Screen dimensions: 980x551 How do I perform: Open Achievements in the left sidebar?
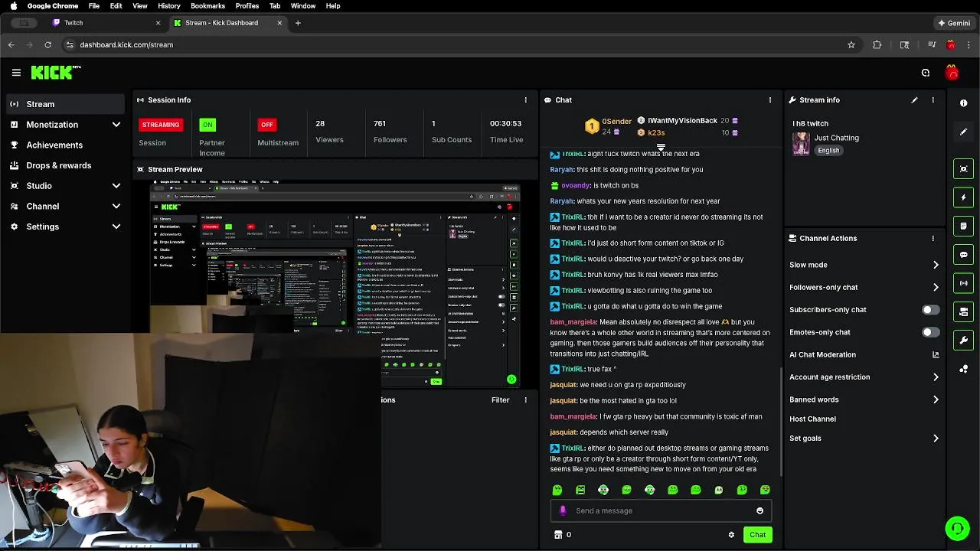64,145
